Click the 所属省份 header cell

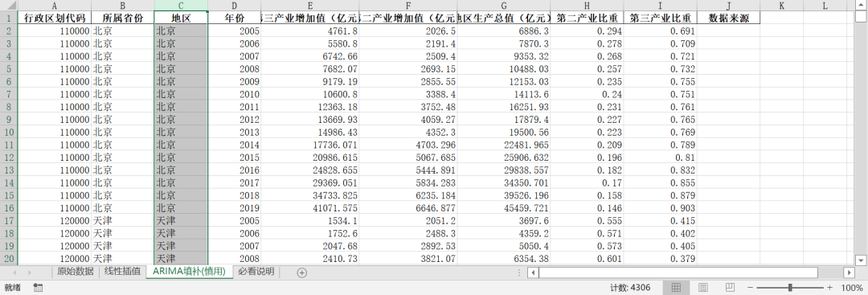[123, 18]
